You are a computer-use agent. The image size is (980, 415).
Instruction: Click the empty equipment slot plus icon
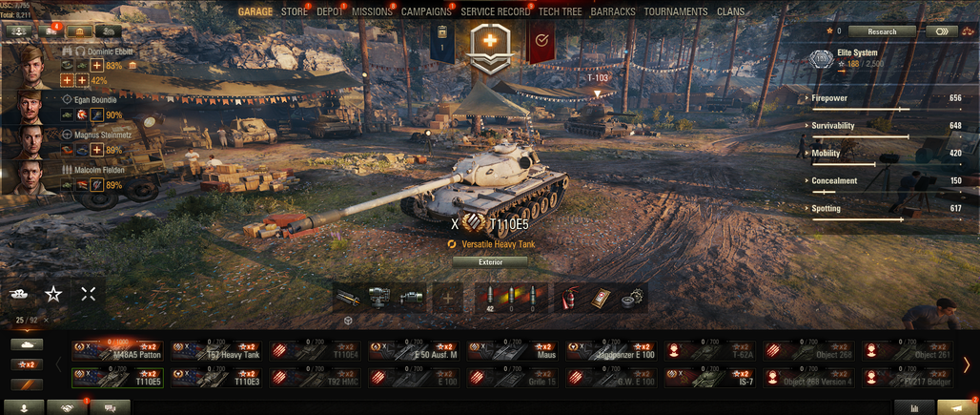click(447, 298)
